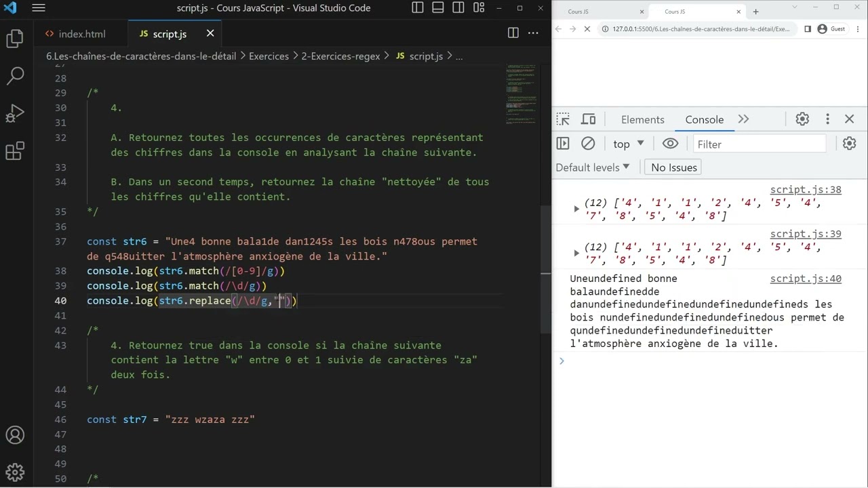868x488 pixels.
Task: Open the Accounts menu in activity bar
Action: tap(15, 435)
